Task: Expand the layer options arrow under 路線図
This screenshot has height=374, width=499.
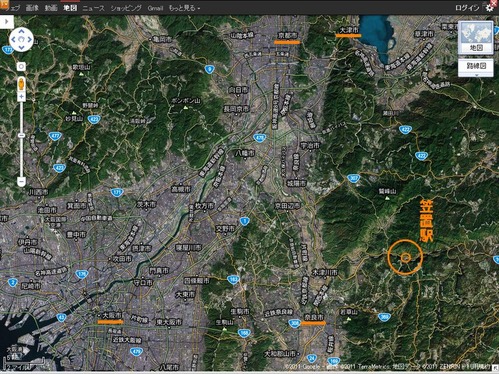Action: (476, 75)
